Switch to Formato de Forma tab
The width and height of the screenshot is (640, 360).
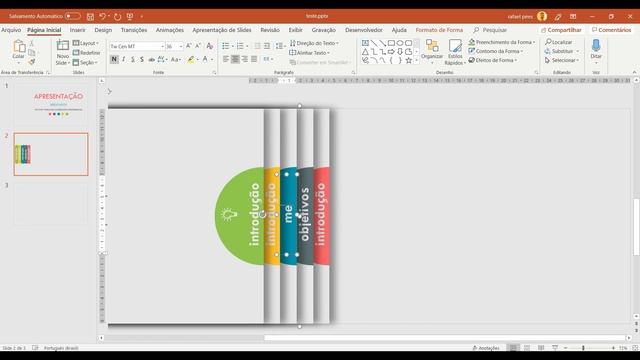pyautogui.click(x=439, y=30)
